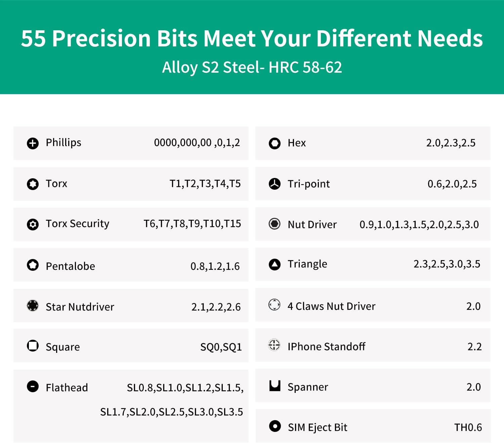Click the Tri-point bit icon
Image resolution: width=504 pixels, height=443 pixels.
click(275, 184)
